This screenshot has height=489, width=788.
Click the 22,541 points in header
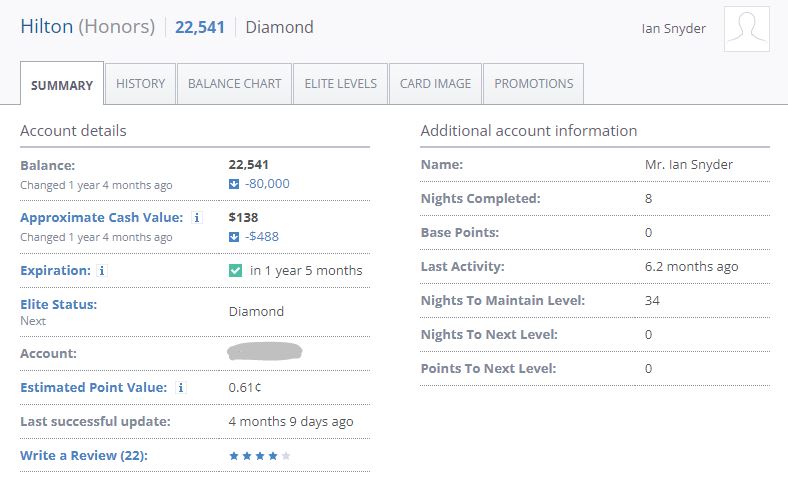(x=200, y=27)
